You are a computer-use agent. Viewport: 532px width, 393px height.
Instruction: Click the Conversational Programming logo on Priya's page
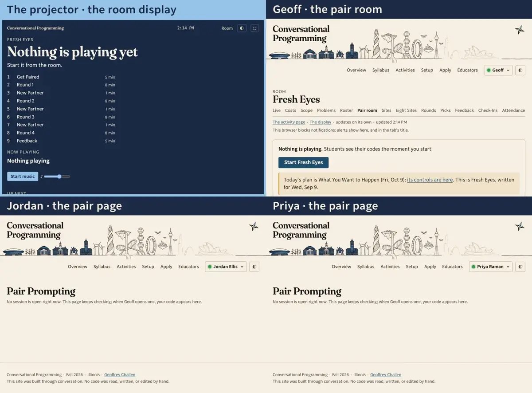[301, 230]
